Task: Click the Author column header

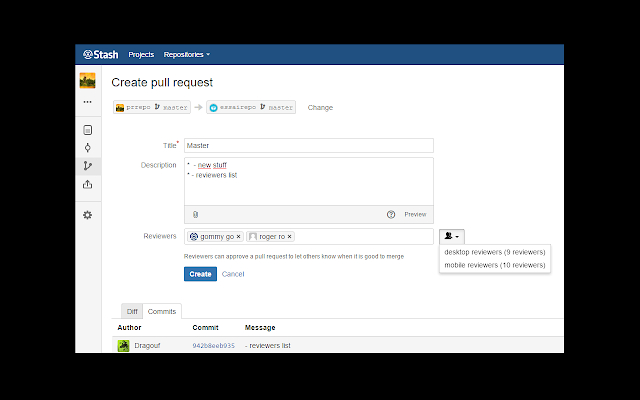Action: click(129, 327)
